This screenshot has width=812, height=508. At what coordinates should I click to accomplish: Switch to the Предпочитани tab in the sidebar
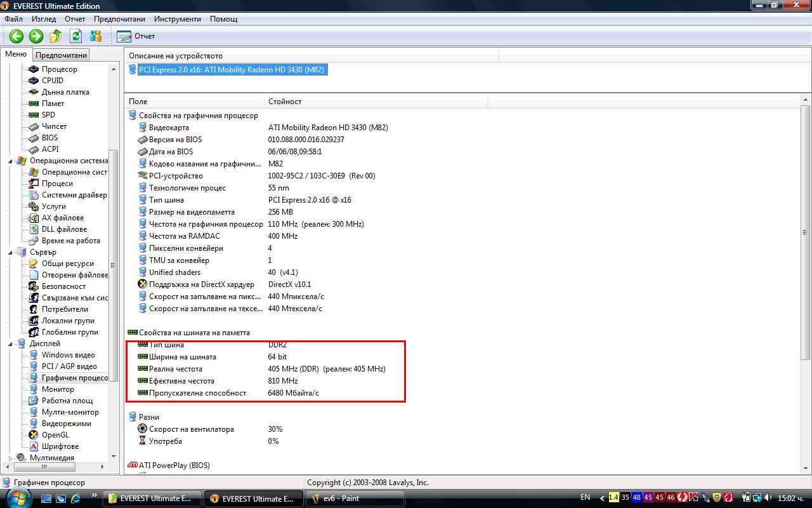pyautogui.click(x=61, y=55)
